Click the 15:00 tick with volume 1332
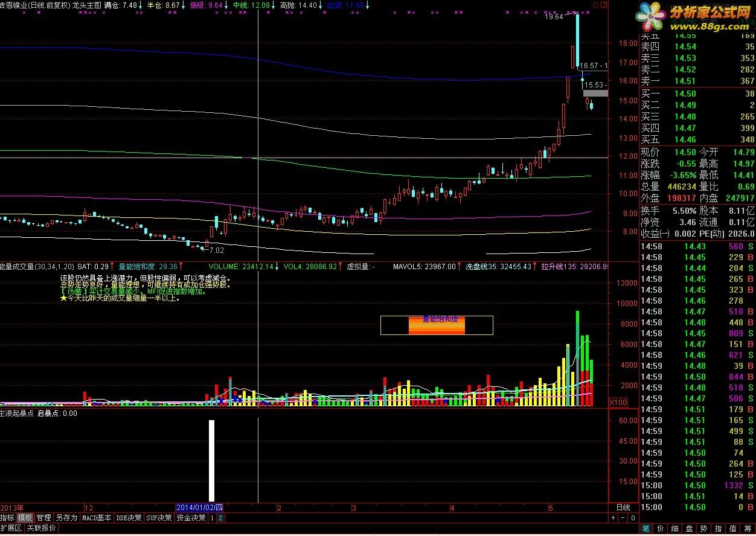The height and width of the screenshot is (536, 756). pyautogui.click(x=697, y=485)
